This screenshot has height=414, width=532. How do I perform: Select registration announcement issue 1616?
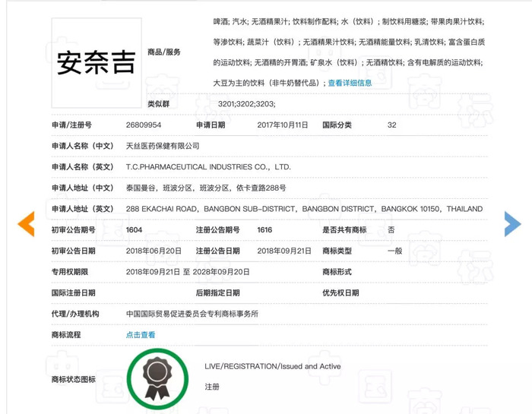pos(264,230)
